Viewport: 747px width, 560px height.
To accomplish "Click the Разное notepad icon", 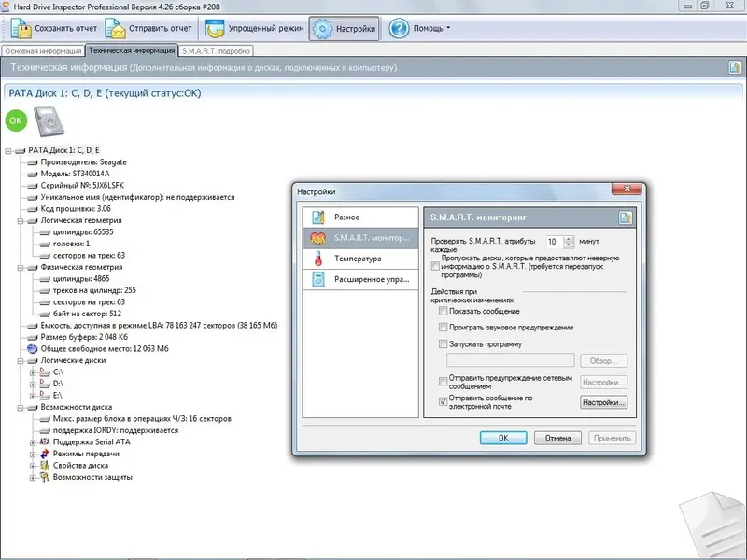I will coord(318,217).
